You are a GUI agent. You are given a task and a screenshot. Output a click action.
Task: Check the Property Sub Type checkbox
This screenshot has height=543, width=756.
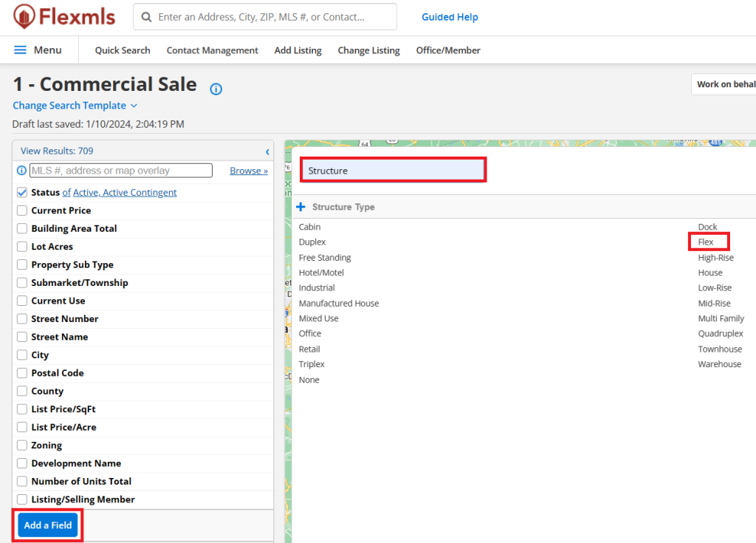coord(22,264)
